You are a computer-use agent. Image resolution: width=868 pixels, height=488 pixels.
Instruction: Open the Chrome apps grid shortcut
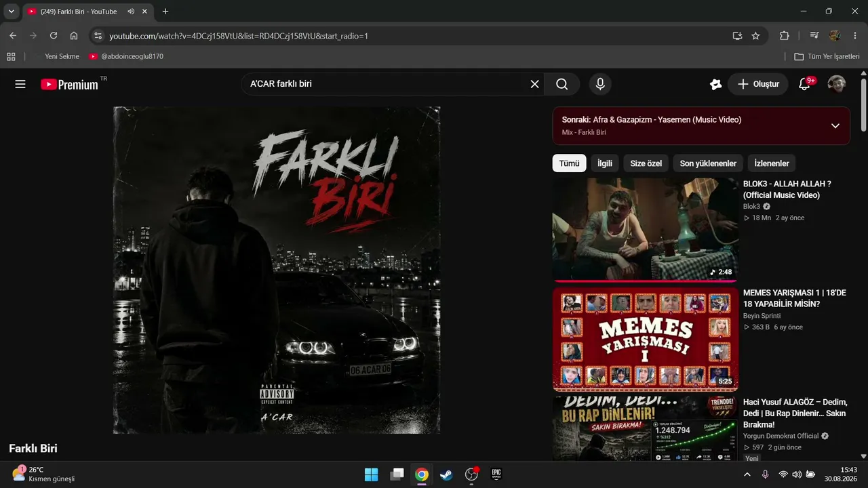(x=11, y=56)
